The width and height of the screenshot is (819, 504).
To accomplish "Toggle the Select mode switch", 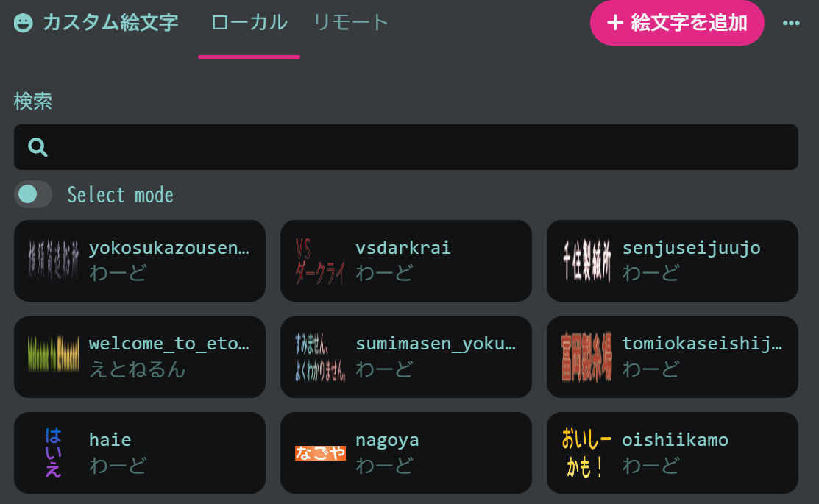I will pos(32,194).
